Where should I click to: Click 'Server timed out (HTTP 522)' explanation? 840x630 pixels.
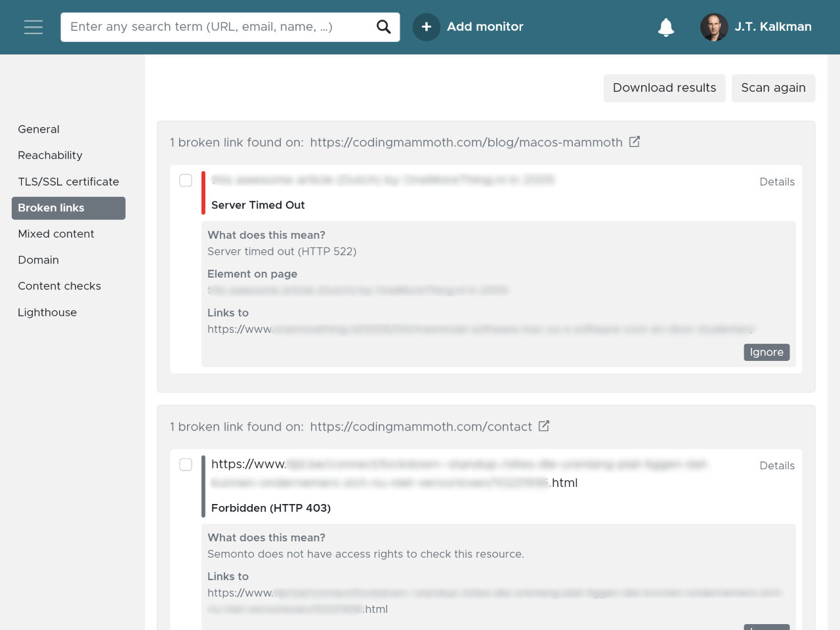(282, 251)
